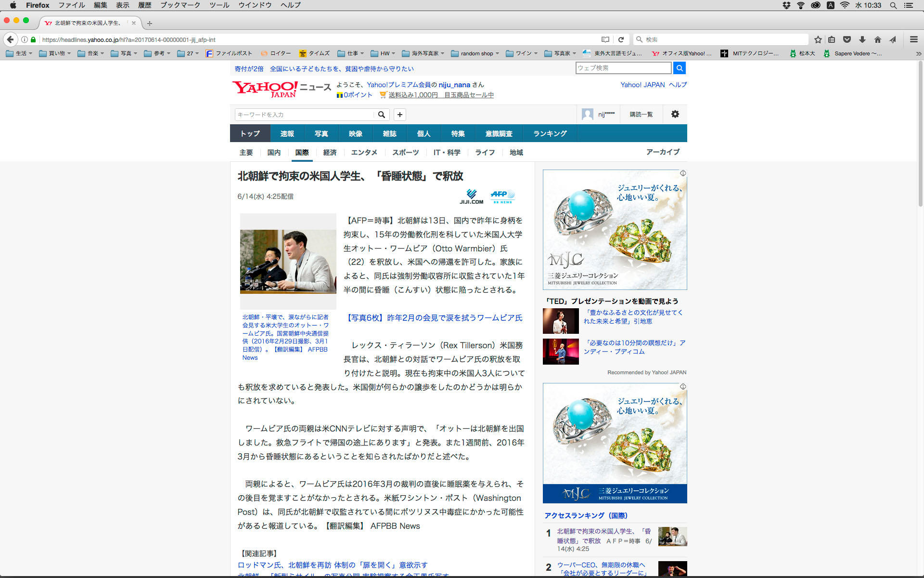Image resolution: width=924 pixels, height=578 pixels.
Task: Open the ブックマーク menu in menu bar
Action: point(180,5)
